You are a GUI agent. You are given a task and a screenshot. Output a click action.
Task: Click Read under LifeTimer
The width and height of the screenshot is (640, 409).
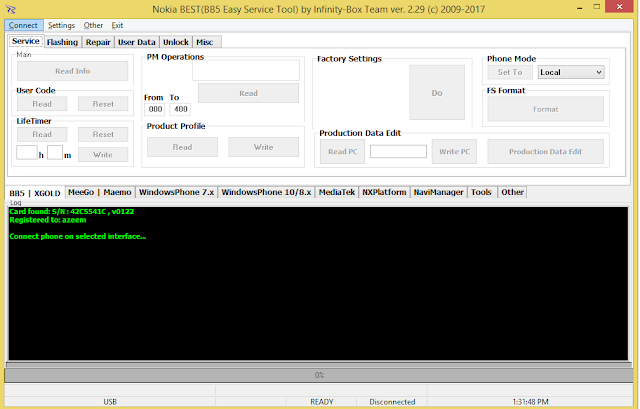click(42, 134)
